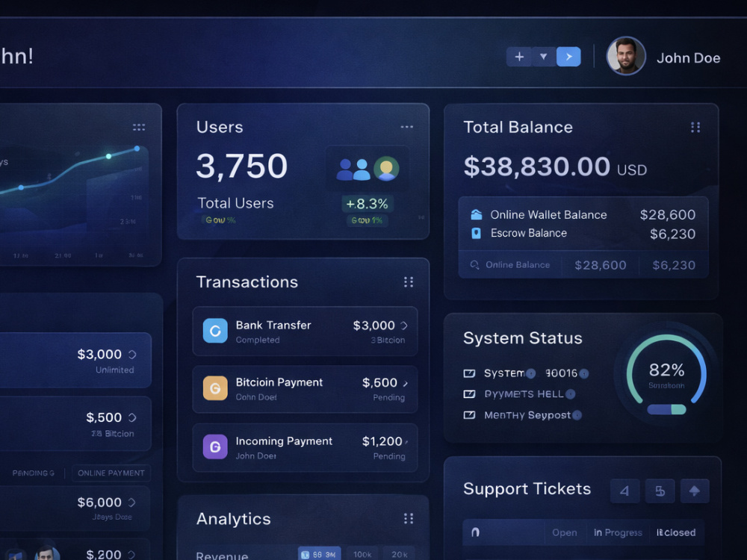Open the header dropdown triangle button
The image size is (747, 560).
[544, 57]
